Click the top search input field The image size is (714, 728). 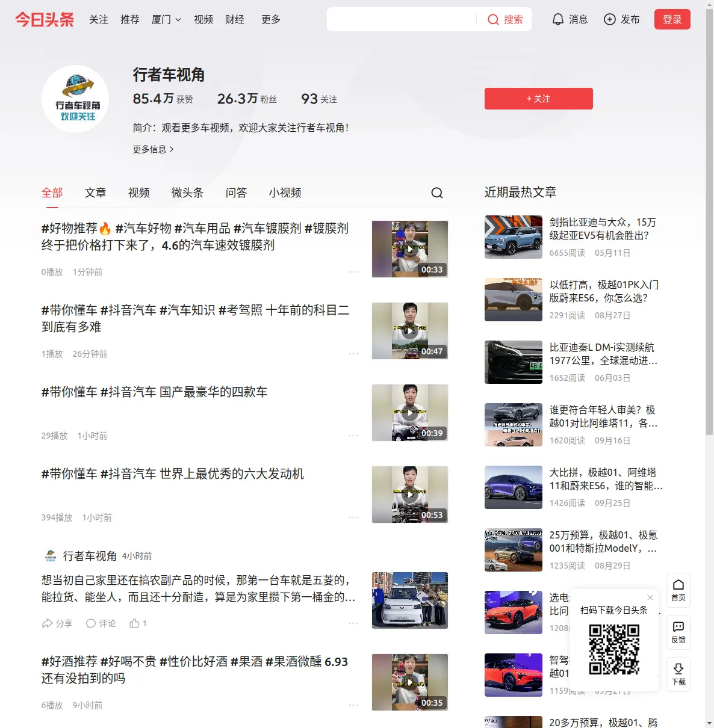(x=403, y=20)
